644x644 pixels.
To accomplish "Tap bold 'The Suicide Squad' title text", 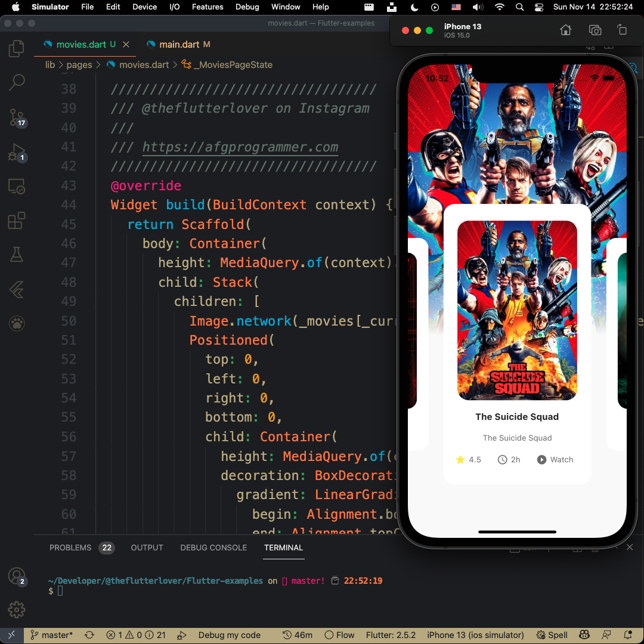I will point(517,417).
